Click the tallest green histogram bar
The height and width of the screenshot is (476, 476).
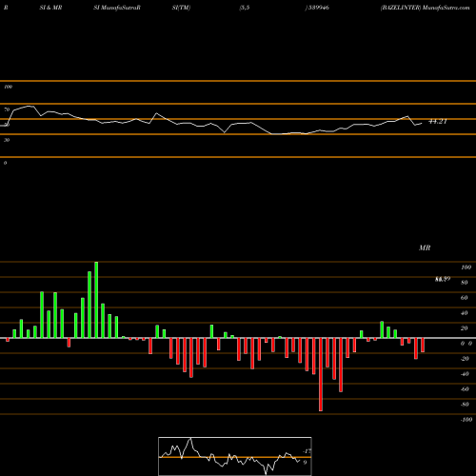pyautogui.click(x=96, y=300)
